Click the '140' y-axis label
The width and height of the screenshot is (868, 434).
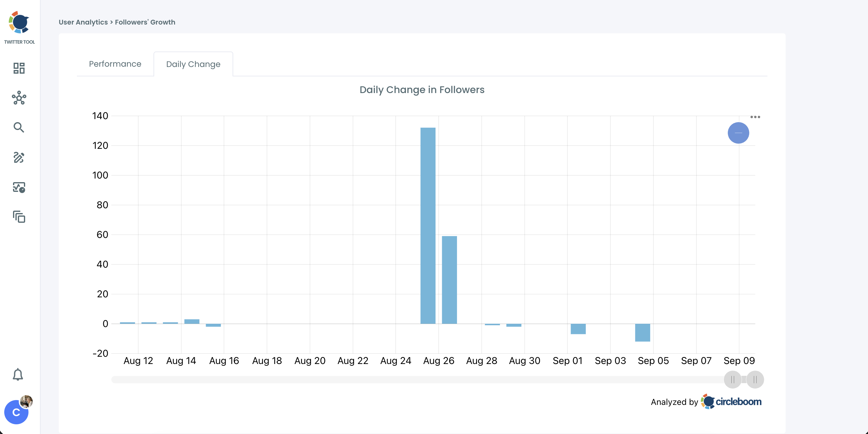tap(100, 116)
